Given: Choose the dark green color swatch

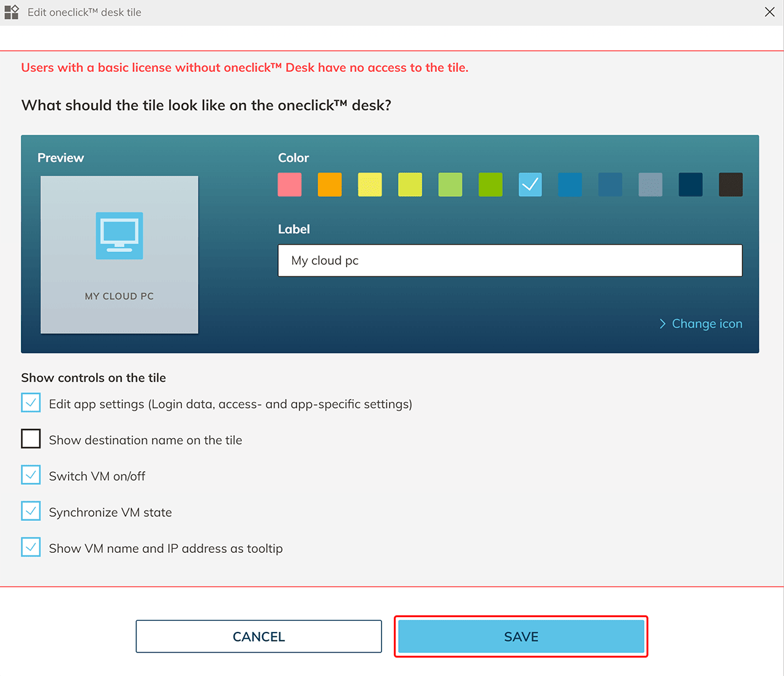Looking at the screenshot, I should 490,184.
